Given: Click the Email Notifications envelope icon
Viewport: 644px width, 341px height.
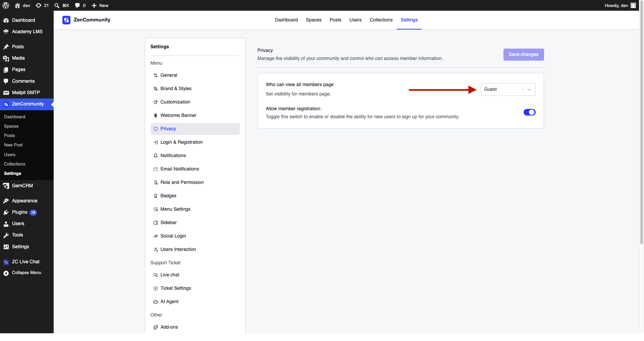Looking at the screenshot, I should tap(156, 169).
